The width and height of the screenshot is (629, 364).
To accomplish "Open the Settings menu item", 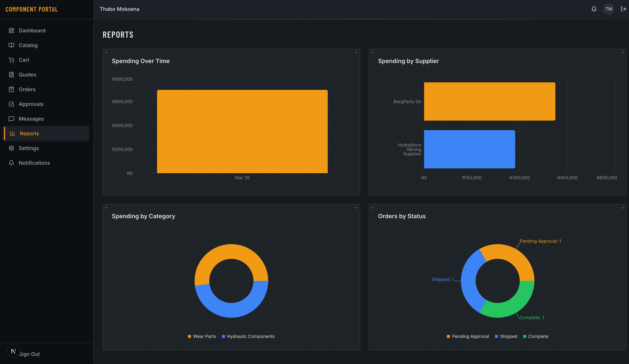I will (29, 148).
